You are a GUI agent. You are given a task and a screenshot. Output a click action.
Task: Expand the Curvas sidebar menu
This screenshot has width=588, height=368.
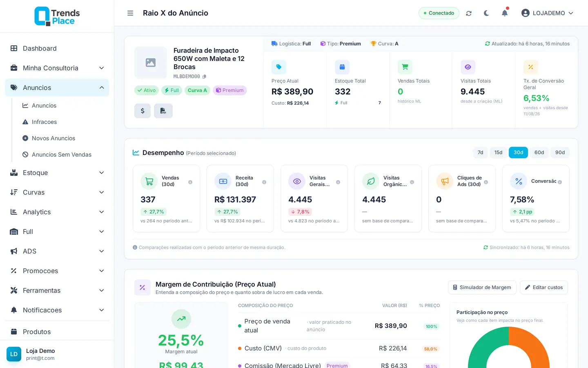click(57, 192)
